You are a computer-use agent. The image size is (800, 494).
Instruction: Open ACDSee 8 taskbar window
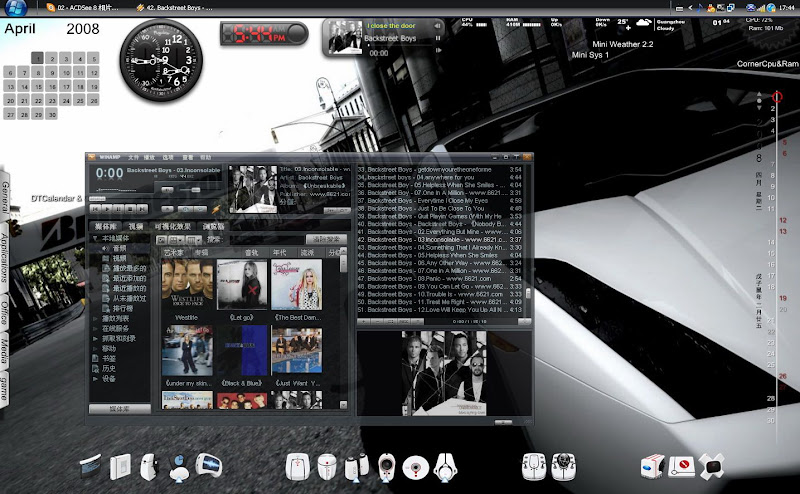[x=84, y=8]
